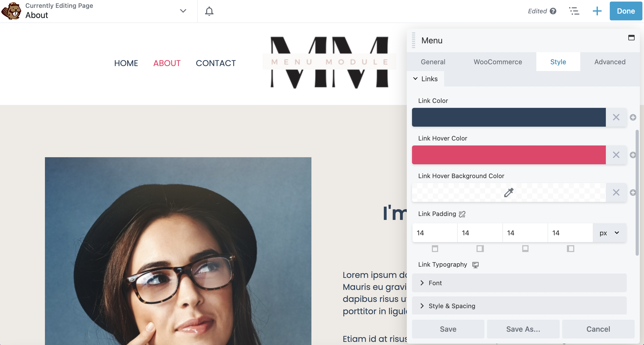This screenshot has width=644, height=345.
Task: Switch to the General tab
Action: (433, 62)
